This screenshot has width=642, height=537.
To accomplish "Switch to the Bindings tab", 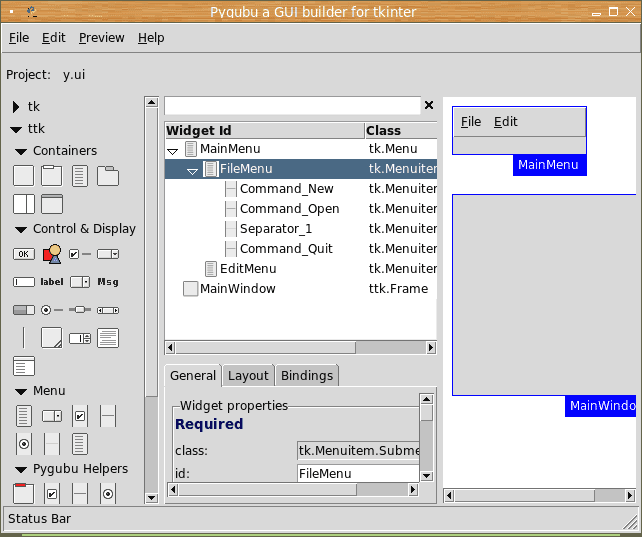I will pos(307,375).
